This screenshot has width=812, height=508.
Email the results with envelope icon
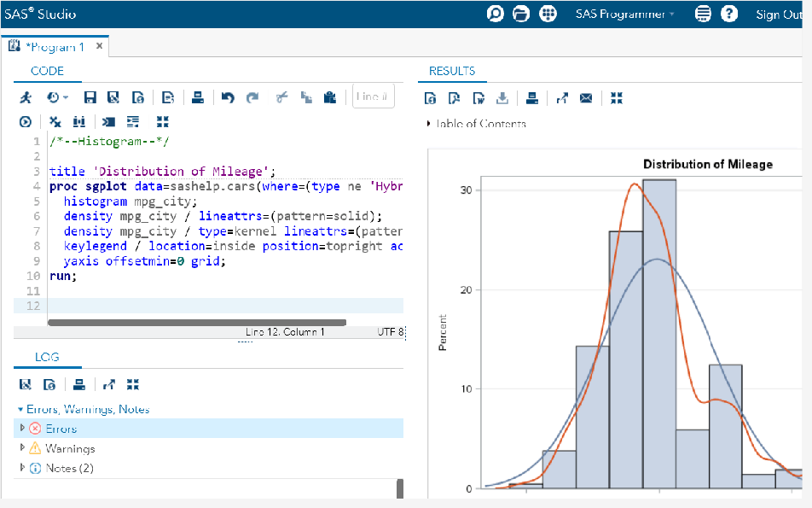coord(586,98)
